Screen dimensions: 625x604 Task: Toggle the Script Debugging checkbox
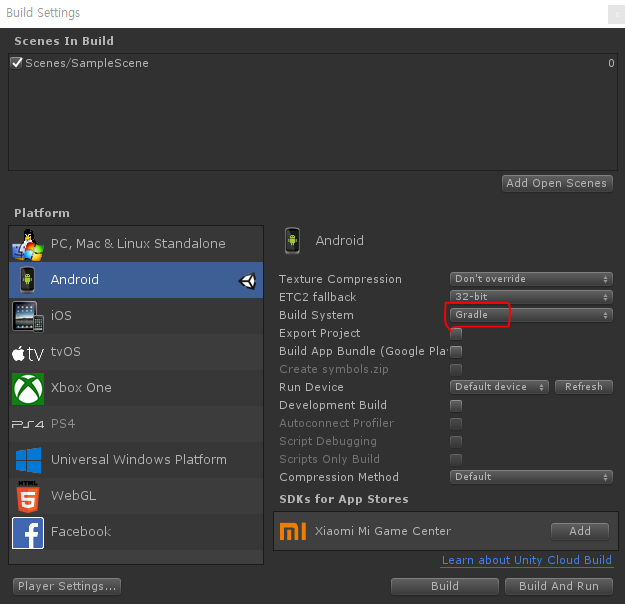[x=456, y=441]
